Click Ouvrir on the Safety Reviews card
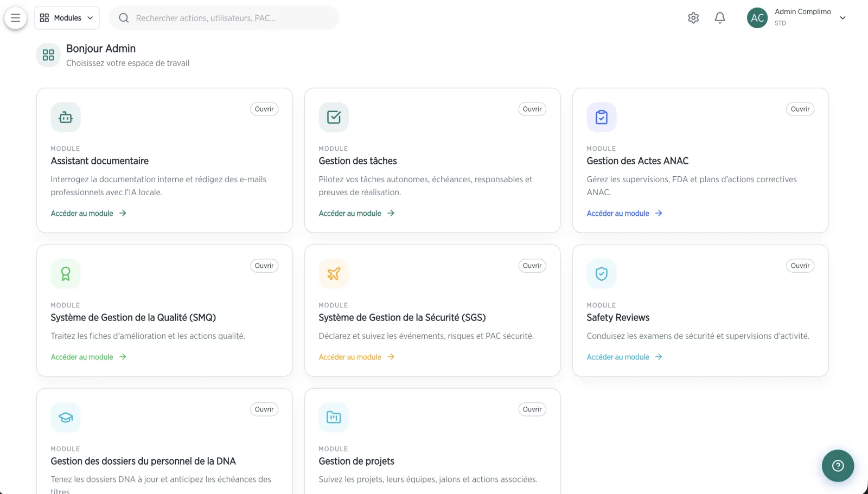Viewport: 868px width, 494px height. click(x=800, y=266)
